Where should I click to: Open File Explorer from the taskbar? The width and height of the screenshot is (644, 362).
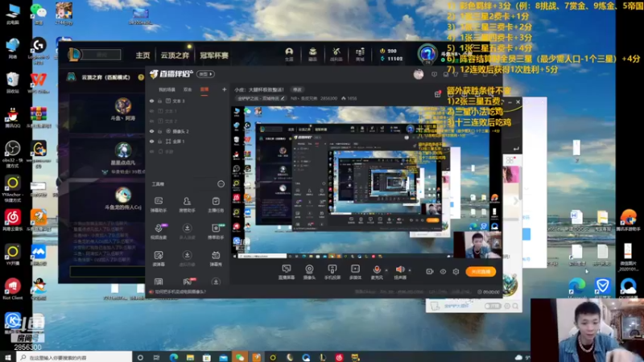click(x=190, y=357)
